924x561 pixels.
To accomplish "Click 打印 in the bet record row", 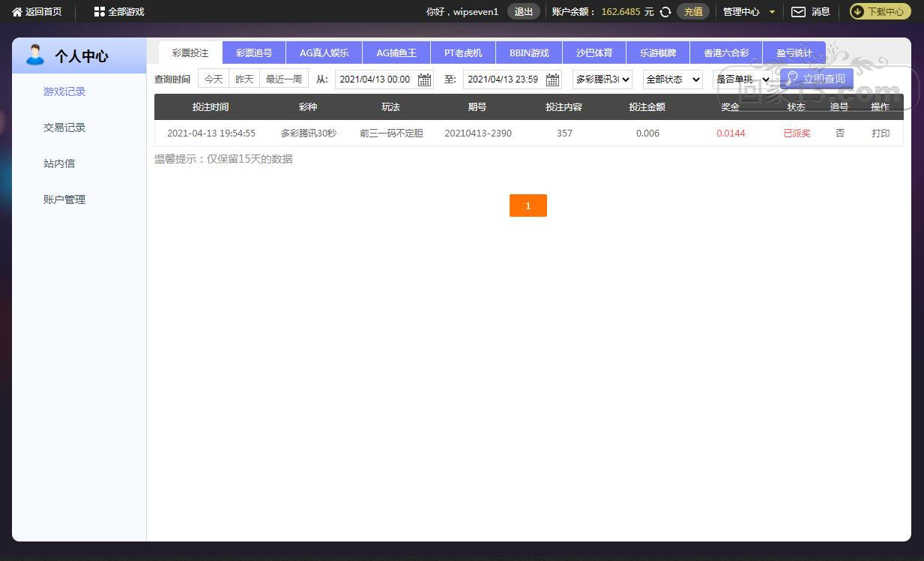I will [x=881, y=133].
